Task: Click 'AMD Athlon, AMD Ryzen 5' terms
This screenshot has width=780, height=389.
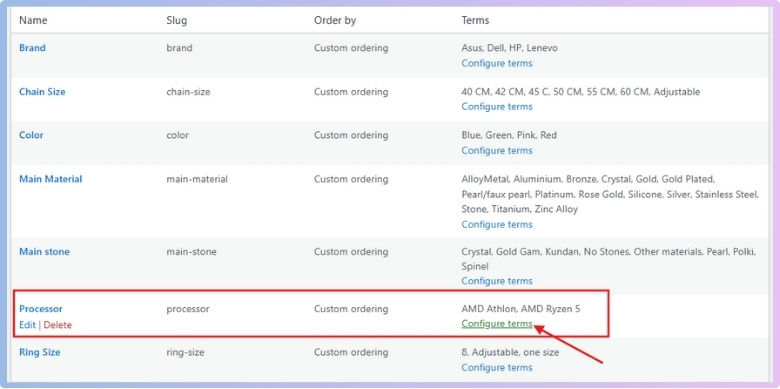Action: pos(521,309)
